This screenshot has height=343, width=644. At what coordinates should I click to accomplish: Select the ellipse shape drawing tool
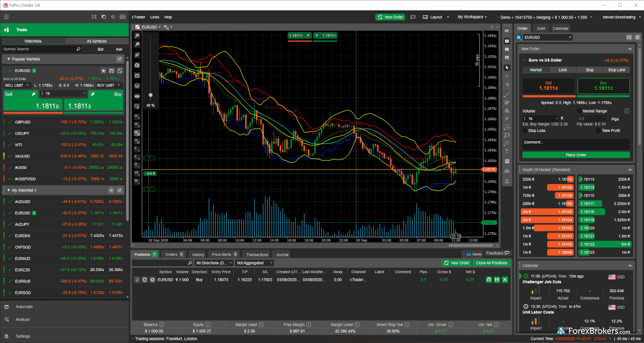(507, 143)
